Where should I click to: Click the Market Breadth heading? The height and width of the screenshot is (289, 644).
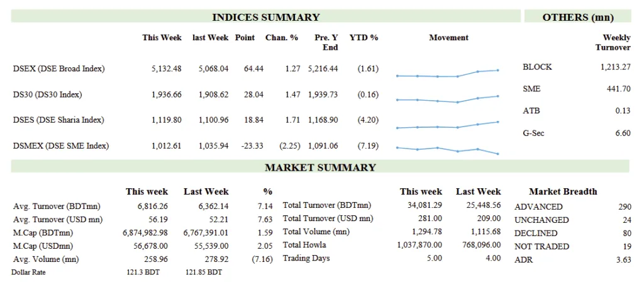click(x=563, y=191)
